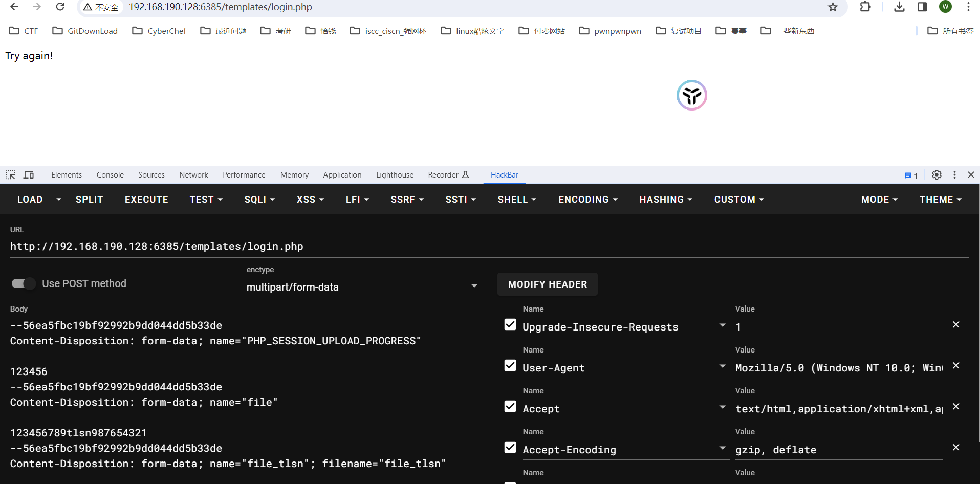Toggle the Use POST method switch

pos(23,283)
